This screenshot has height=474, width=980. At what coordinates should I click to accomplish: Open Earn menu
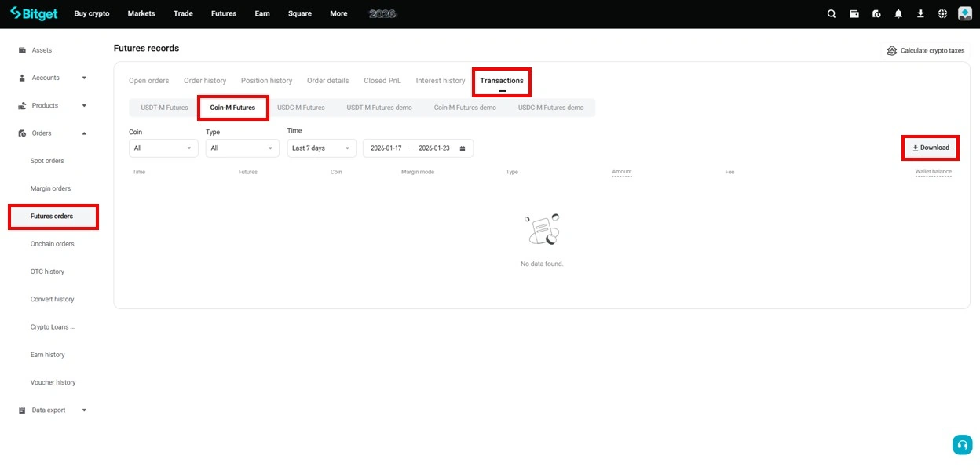coord(262,13)
